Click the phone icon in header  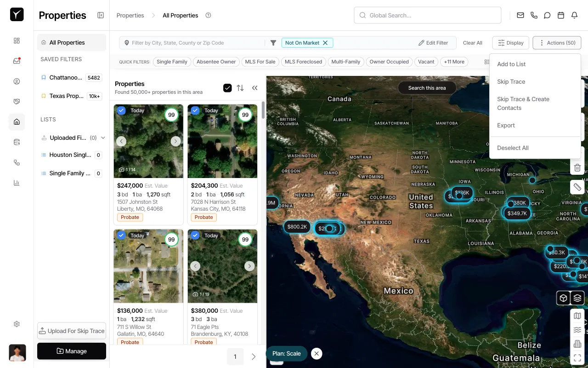pyautogui.click(x=534, y=15)
